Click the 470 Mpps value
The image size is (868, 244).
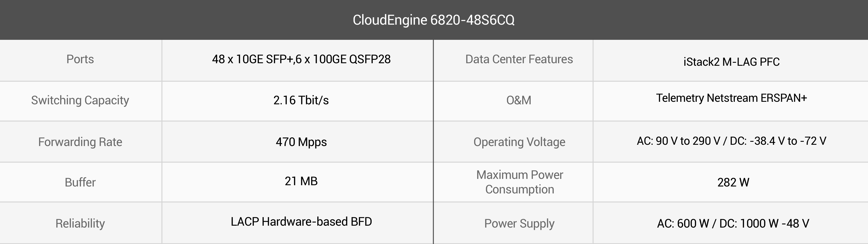click(x=301, y=142)
